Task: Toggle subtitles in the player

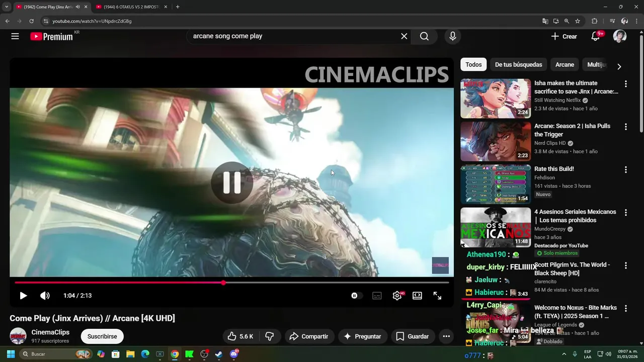Action: click(x=377, y=296)
